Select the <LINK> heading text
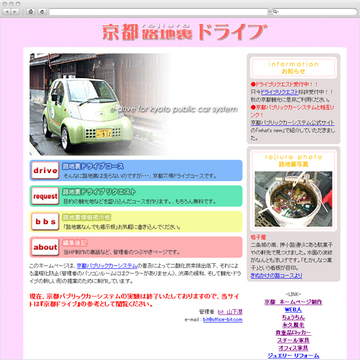This screenshot has height=360, width=360. pyautogui.click(x=293, y=294)
